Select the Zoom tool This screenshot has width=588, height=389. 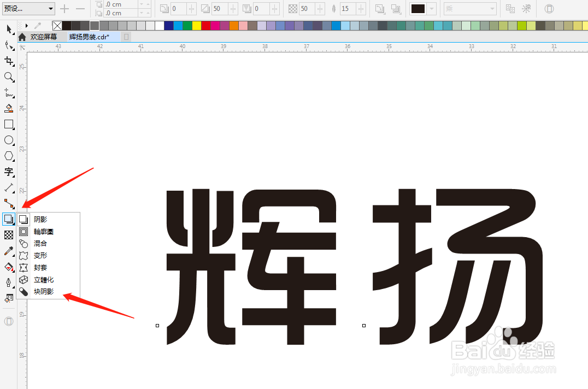pos(9,77)
